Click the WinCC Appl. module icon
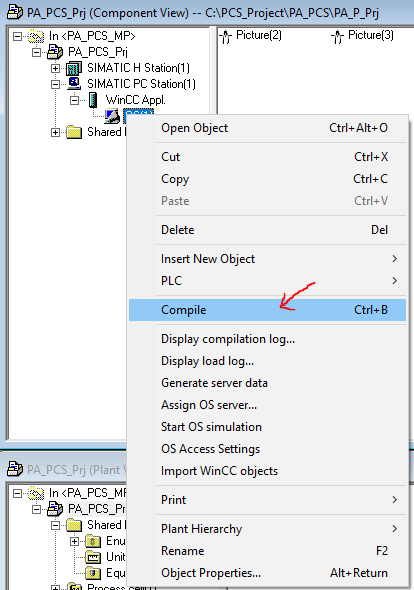Screen dimensions: 414x590 (93, 100)
